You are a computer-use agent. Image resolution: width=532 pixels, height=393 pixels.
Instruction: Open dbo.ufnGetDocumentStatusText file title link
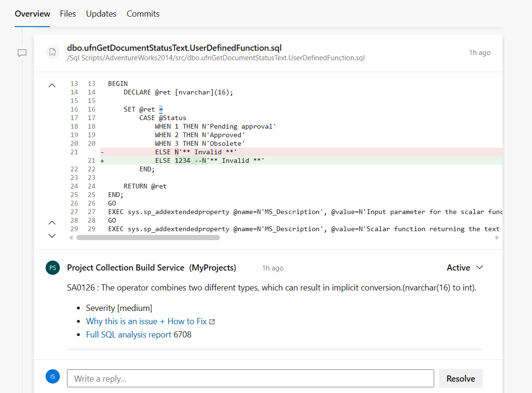coord(174,48)
